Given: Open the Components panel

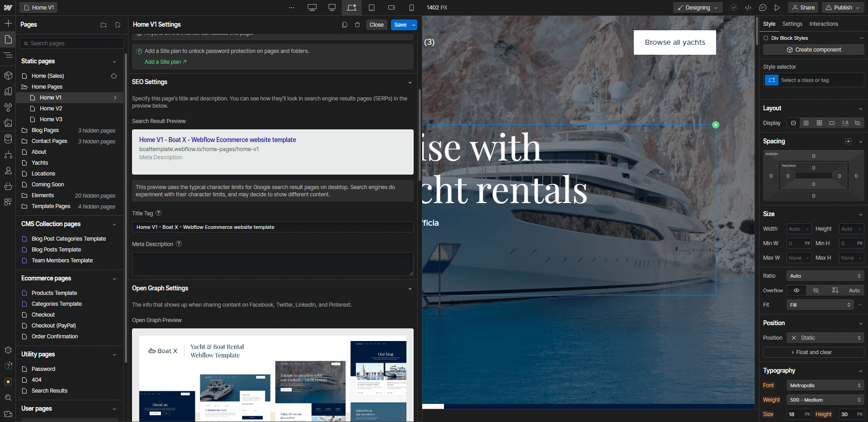Looking at the screenshot, I should [x=8, y=76].
